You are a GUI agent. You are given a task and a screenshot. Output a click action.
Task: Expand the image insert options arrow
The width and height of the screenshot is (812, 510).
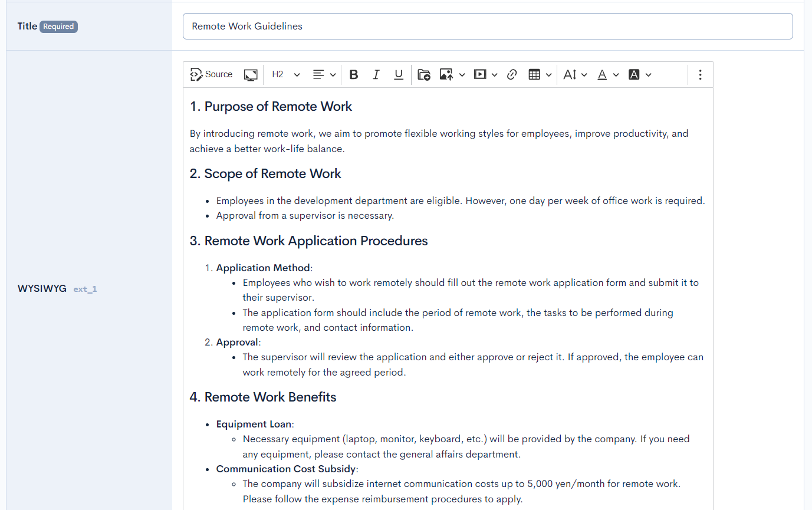click(x=462, y=74)
